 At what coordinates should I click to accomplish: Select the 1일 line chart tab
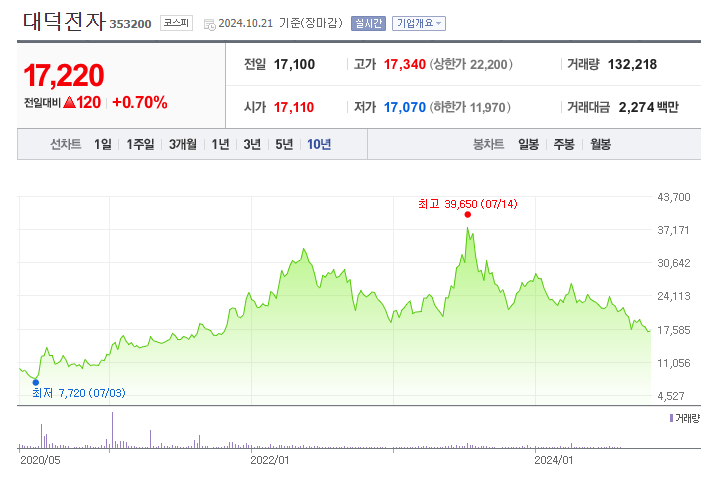pyautogui.click(x=102, y=144)
